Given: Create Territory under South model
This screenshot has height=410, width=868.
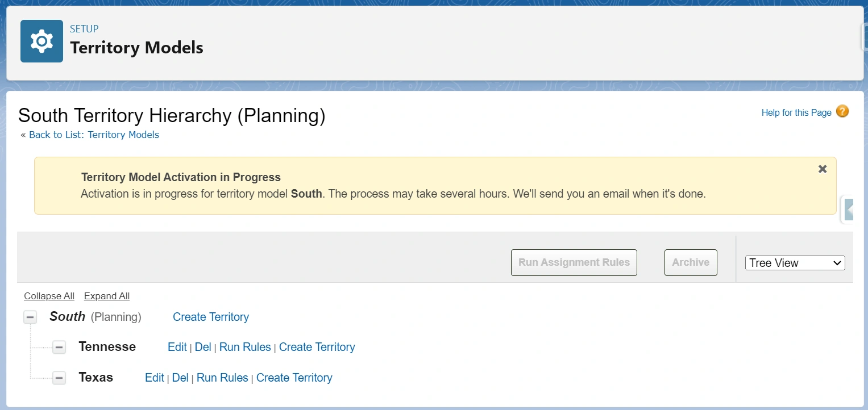Looking at the screenshot, I should click(211, 317).
